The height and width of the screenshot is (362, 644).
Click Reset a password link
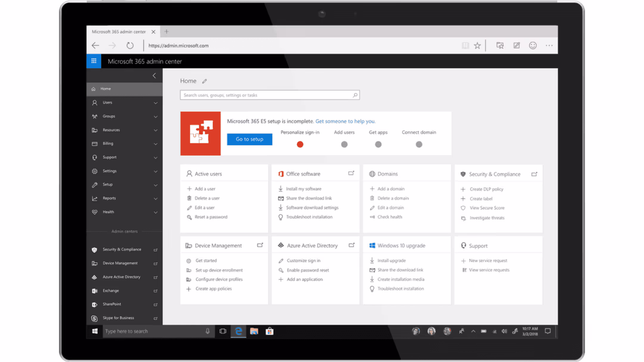[x=211, y=217]
